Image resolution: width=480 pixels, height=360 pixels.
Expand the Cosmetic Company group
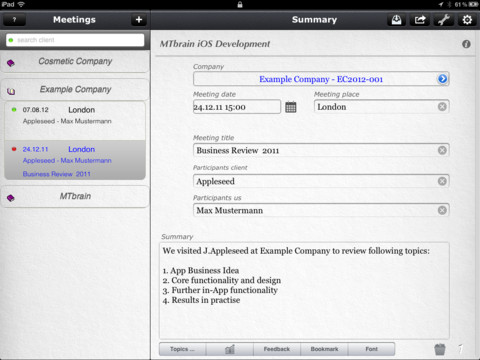tap(75, 61)
